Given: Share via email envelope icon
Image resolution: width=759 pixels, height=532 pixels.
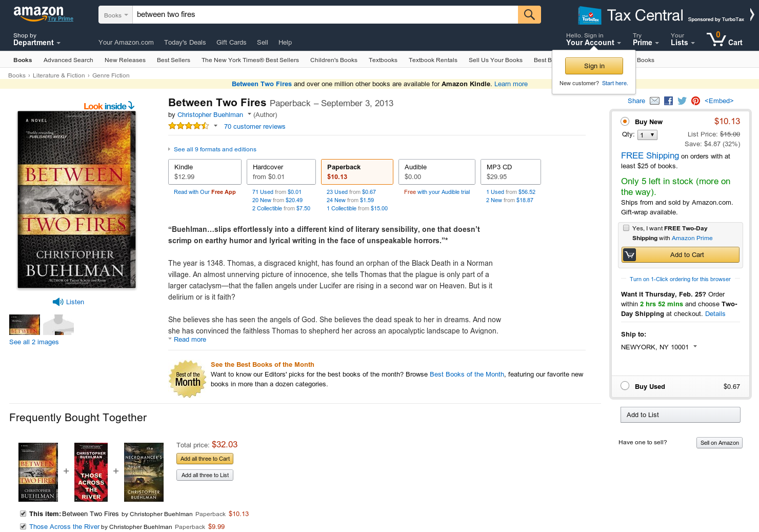Looking at the screenshot, I should (654, 101).
